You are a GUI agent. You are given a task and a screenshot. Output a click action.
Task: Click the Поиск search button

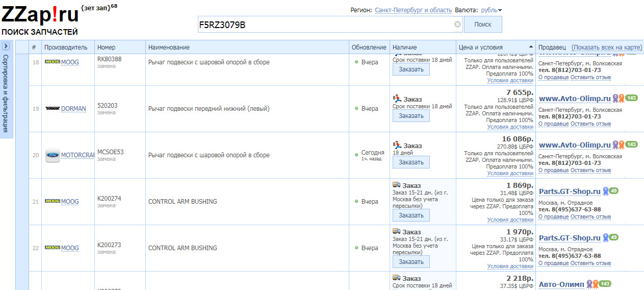pos(483,25)
